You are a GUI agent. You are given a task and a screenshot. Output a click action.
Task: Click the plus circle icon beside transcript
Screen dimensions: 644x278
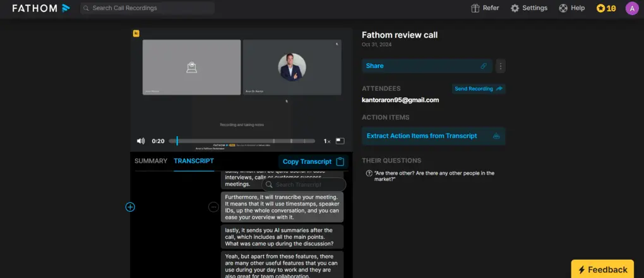130,207
